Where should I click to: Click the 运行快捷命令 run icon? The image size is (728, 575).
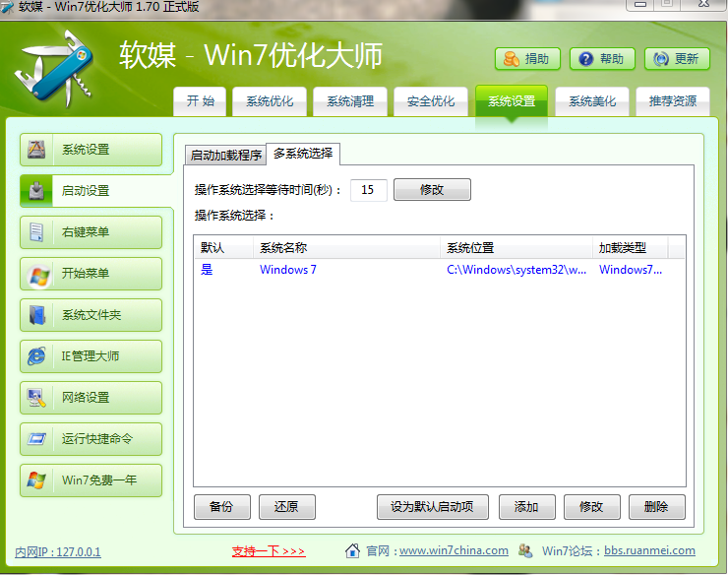36,439
